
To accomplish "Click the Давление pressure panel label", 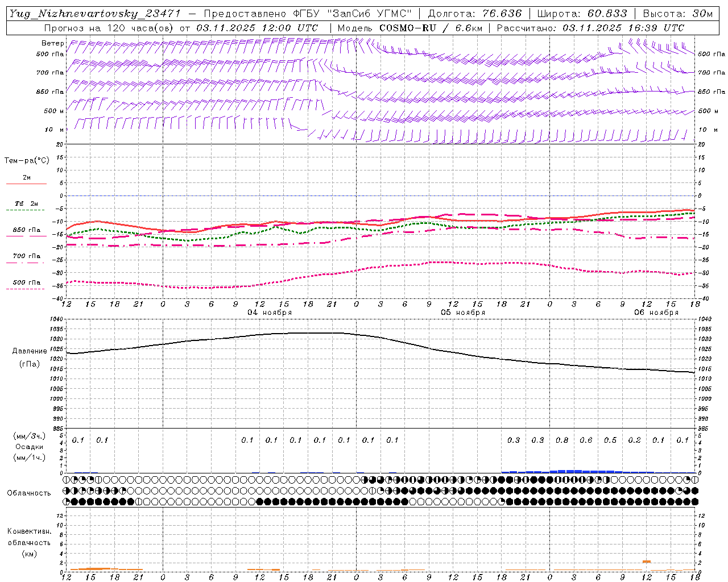I will pos(30,351).
